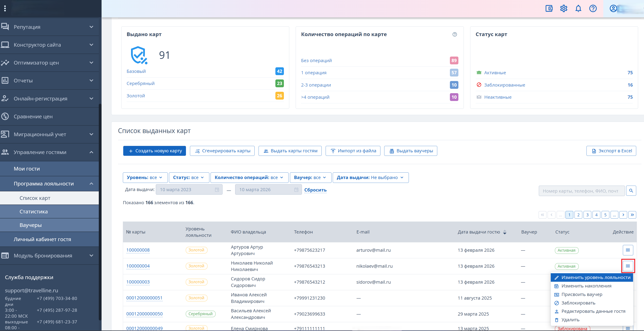The height and width of the screenshot is (331, 644).
Task: Open action menu for card 100000008
Action: coord(628,250)
